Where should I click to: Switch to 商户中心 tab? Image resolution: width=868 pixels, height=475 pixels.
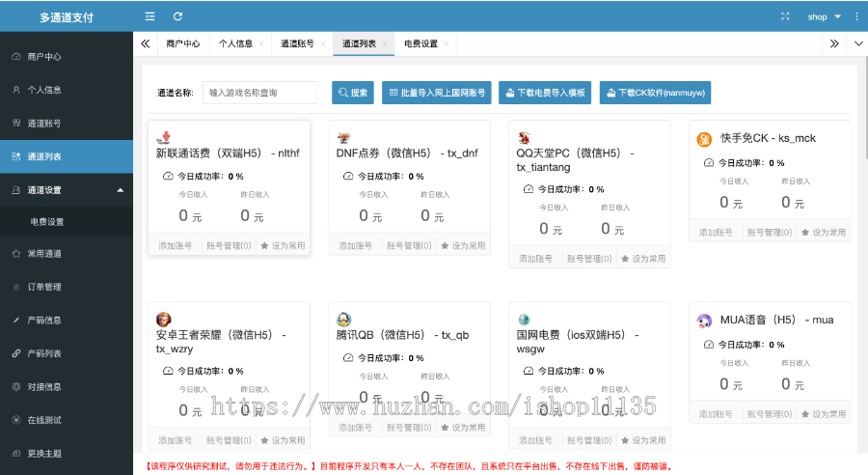click(x=182, y=43)
